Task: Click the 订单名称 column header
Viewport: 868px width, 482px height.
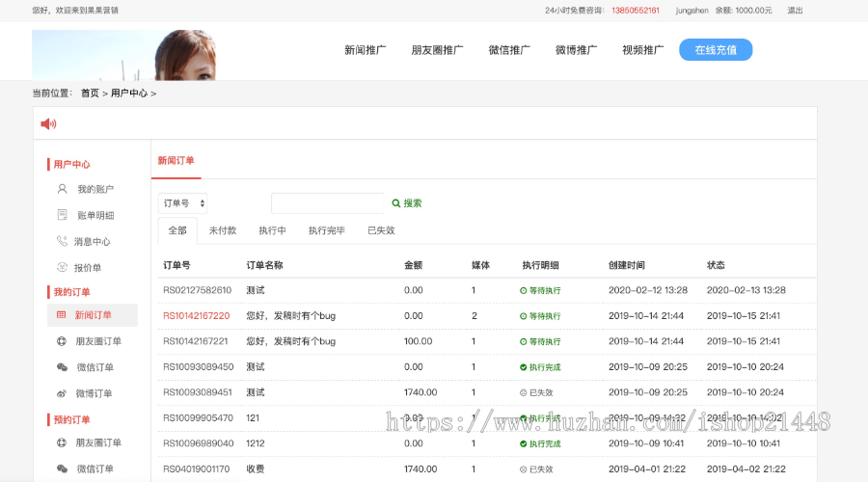Action: pos(264,265)
